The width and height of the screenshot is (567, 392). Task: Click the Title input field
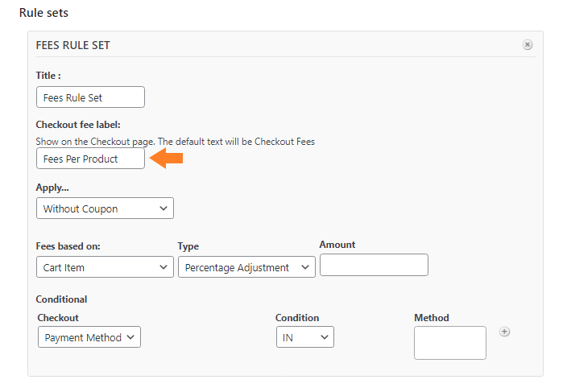tap(90, 97)
